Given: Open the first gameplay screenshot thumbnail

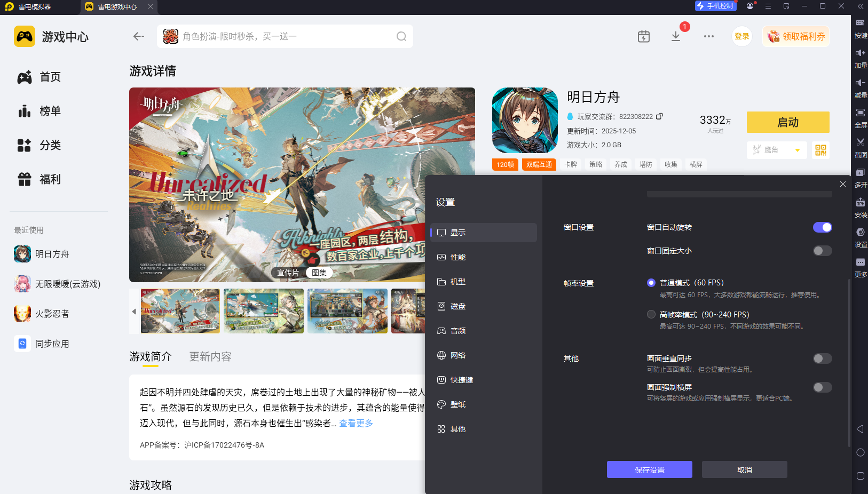Looking at the screenshot, I should [x=180, y=311].
